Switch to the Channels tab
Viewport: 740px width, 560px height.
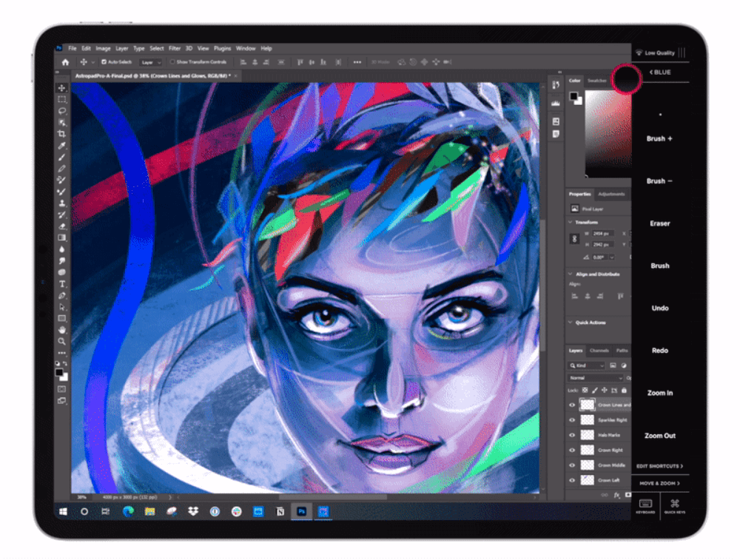[x=599, y=351]
